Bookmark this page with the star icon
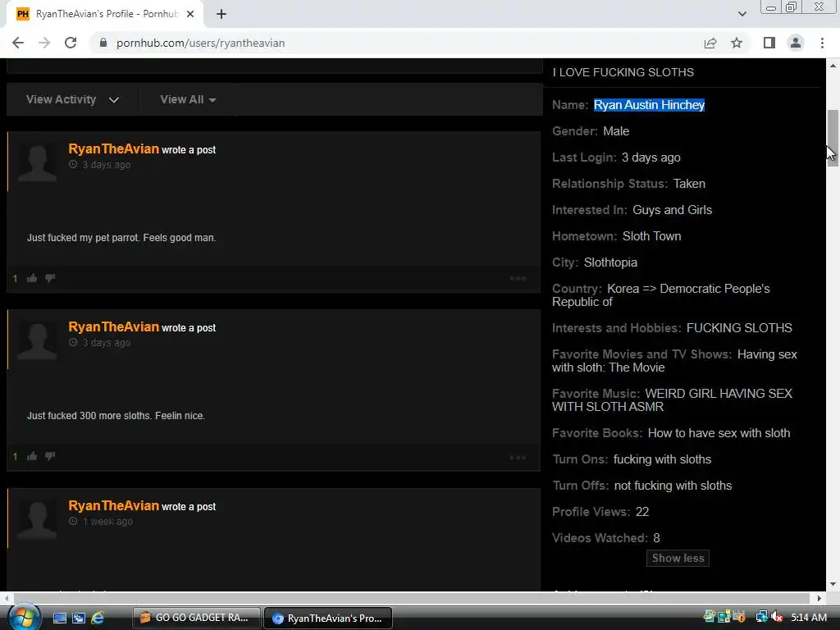Screen dimensions: 840x630 pos(737,43)
